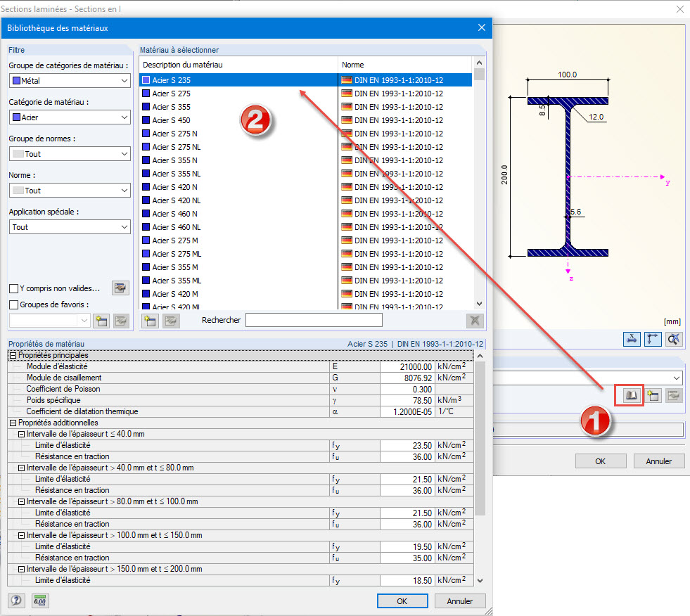690x616 pixels.
Task: Click OK in Sections laminées window
Action: tap(600, 461)
